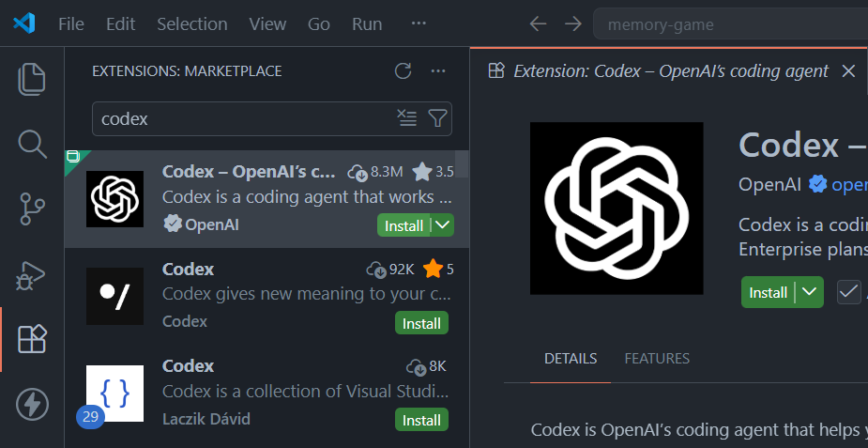Clear extensions search results

click(x=407, y=118)
